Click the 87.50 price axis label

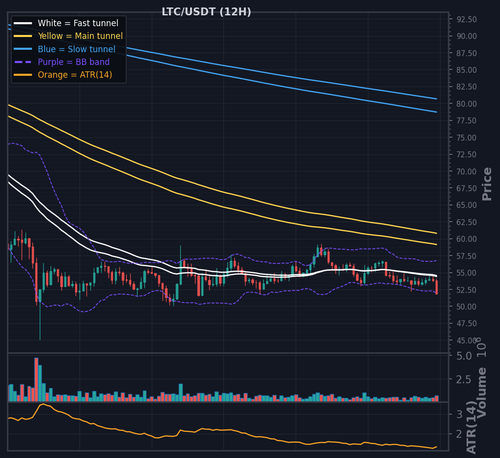(x=466, y=53)
